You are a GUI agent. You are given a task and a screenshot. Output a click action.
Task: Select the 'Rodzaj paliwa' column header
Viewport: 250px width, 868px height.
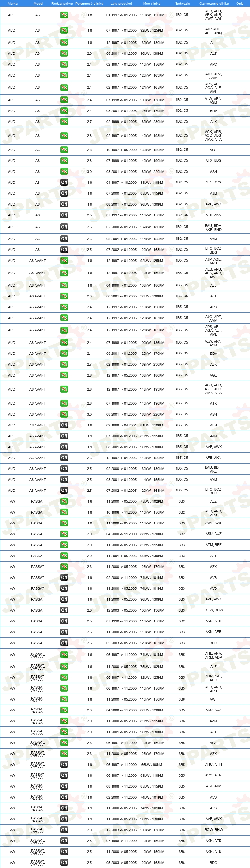(x=62, y=4)
